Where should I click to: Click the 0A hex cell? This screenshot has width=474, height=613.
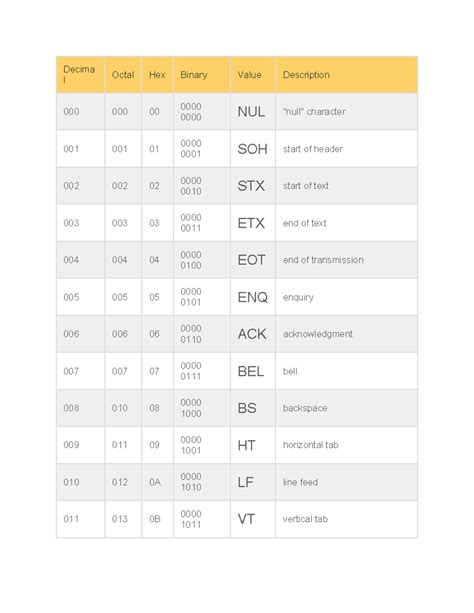pyautogui.click(x=157, y=482)
